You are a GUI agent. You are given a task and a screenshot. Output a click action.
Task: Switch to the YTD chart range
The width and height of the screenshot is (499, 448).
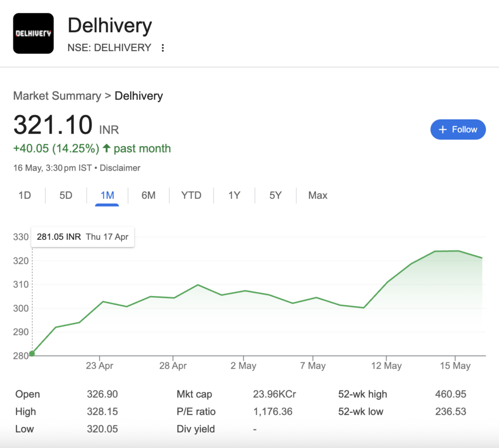(191, 195)
